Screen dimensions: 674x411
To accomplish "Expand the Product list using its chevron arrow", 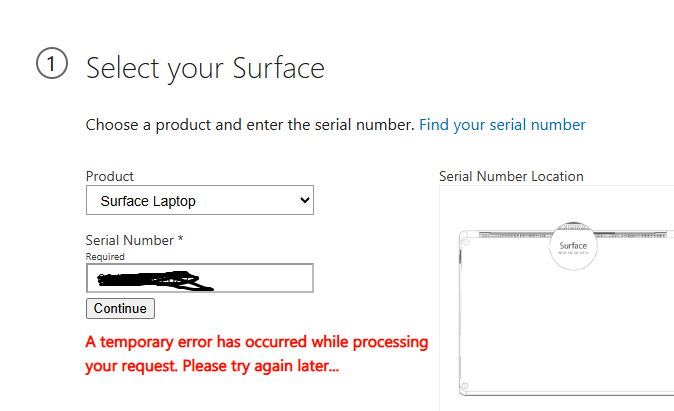I will pos(305,201).
